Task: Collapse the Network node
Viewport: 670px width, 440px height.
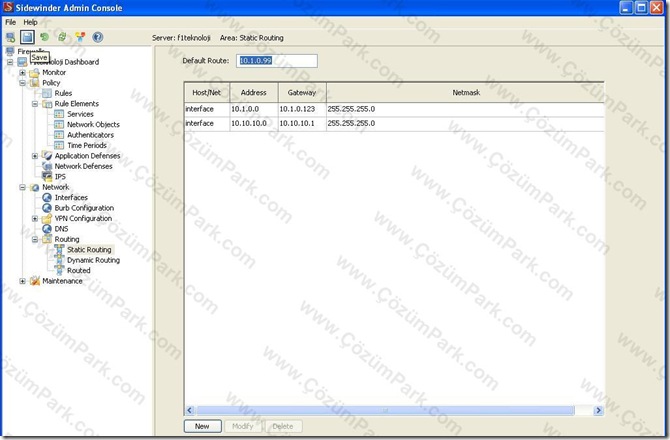Action: coord(22,187)
